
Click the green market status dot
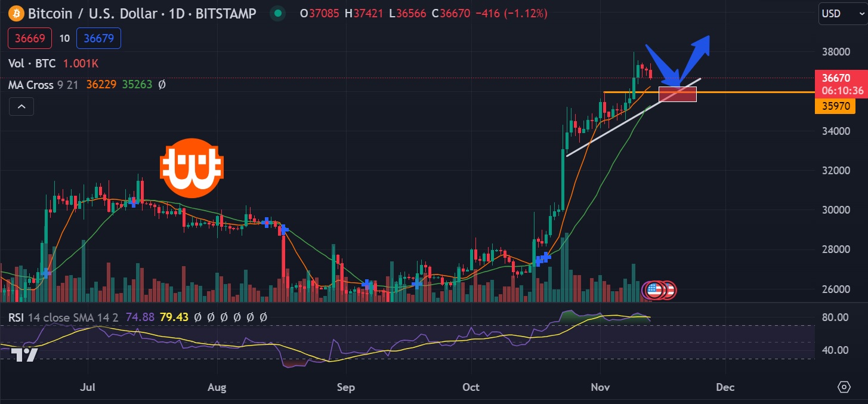(277, 13)
